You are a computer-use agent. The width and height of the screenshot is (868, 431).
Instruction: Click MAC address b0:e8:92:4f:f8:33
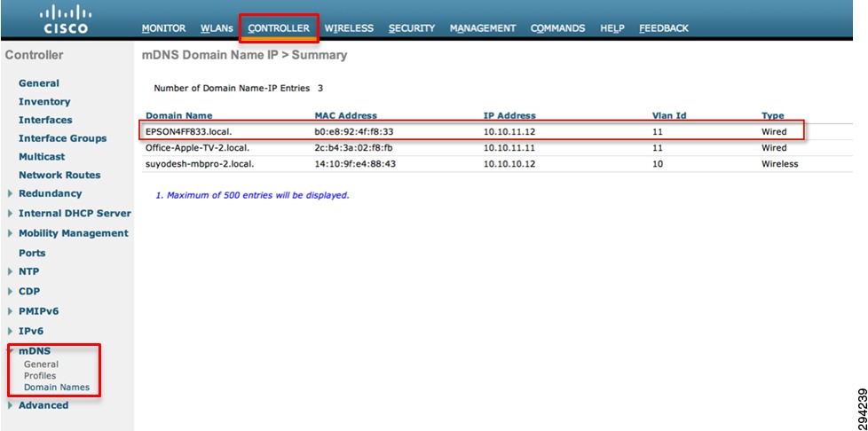pos(354,131)
